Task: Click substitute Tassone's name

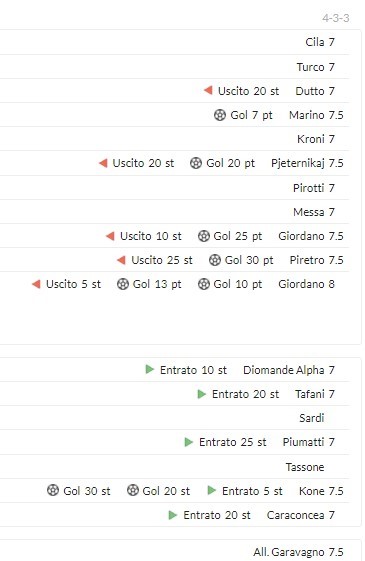Action: click(x=305, y=467)
